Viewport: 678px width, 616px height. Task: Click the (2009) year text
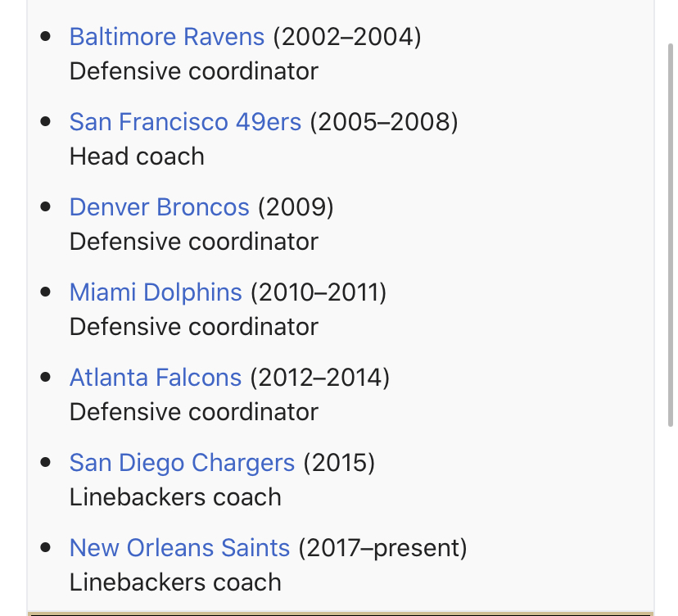(x=296, y=207)
